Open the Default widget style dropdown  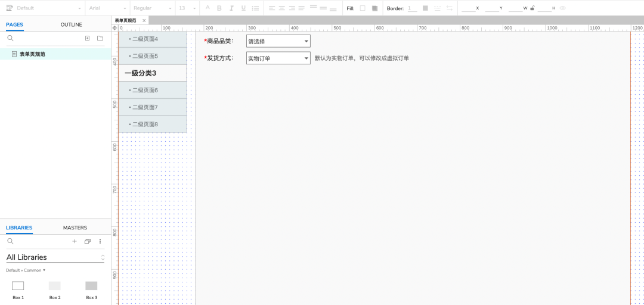click(49, 8)
